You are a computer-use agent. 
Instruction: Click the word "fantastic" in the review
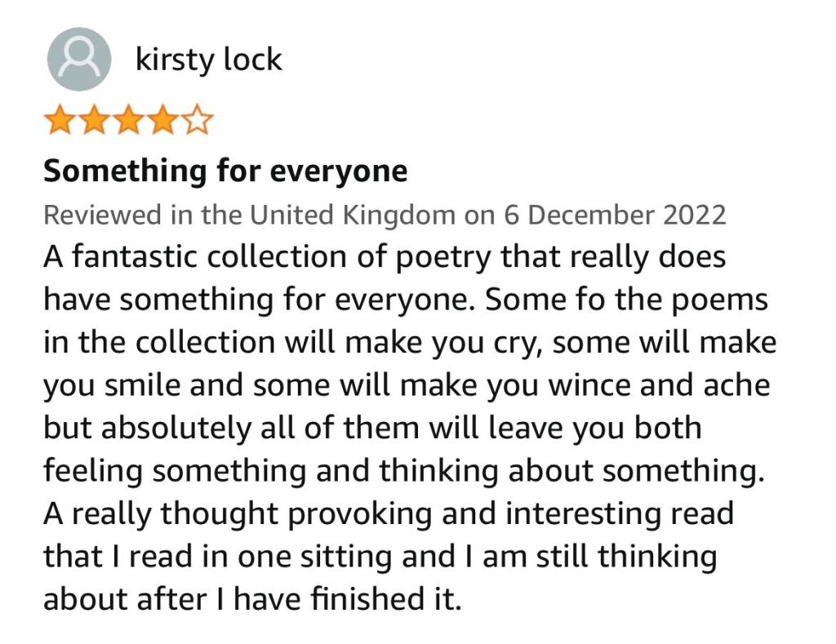point(130,257)
